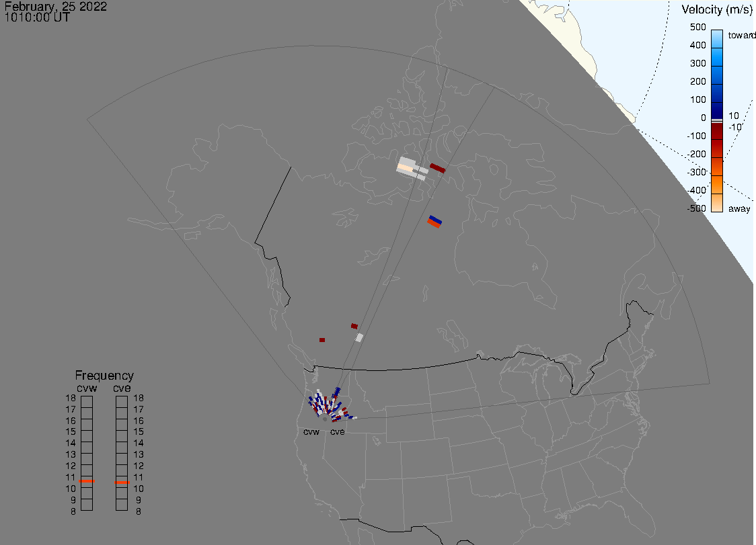The image size is (756, 545).
Task: Click the -10 threshold label near color bar
Action: pyautogui.click(x=735, y=127)
